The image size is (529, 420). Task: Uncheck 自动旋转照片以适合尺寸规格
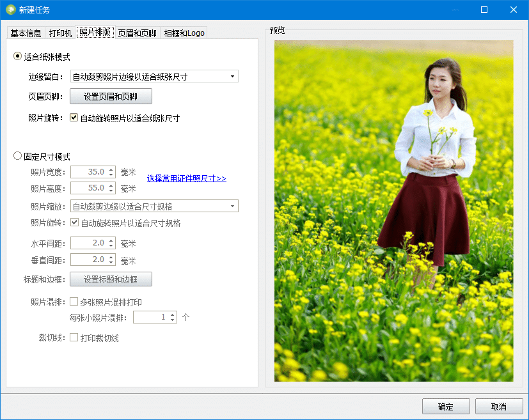click(x=73, y=223)
